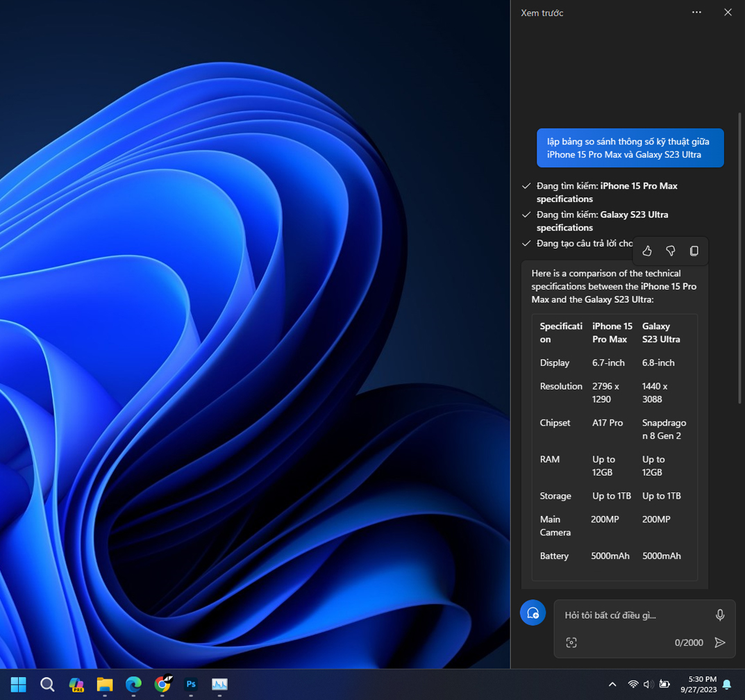Open the monitor app on taskbar

[219, 684]
